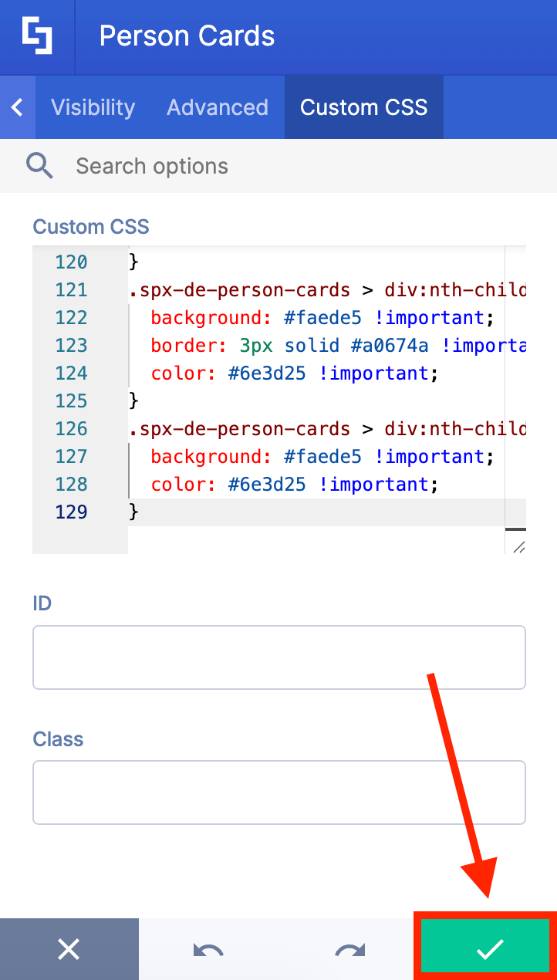Click inside the ID input field

pyautogui.click(x=279, y=657)
